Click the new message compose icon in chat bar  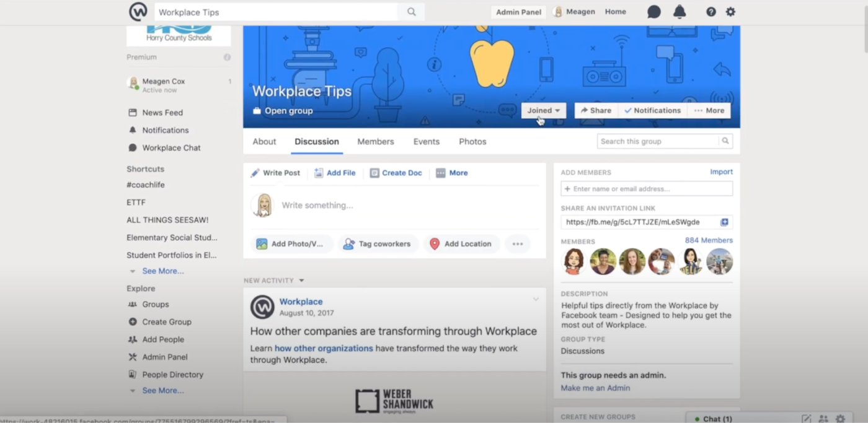pos(806,419)
